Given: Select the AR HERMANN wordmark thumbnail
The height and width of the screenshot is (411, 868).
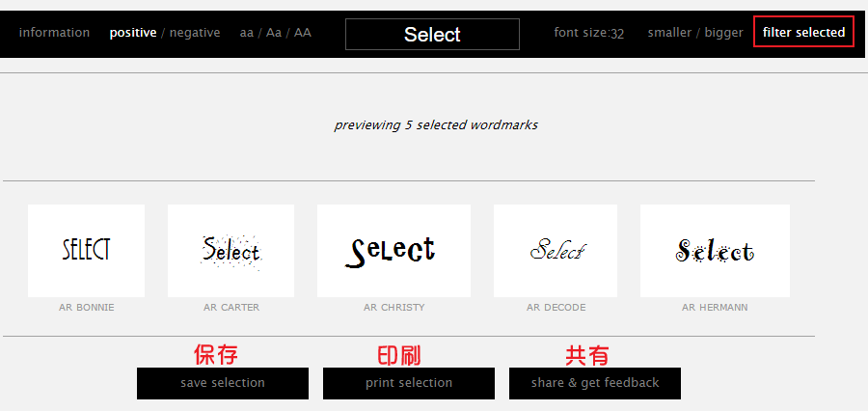Looking at the screenshot, I should click(x=715, y=251).
